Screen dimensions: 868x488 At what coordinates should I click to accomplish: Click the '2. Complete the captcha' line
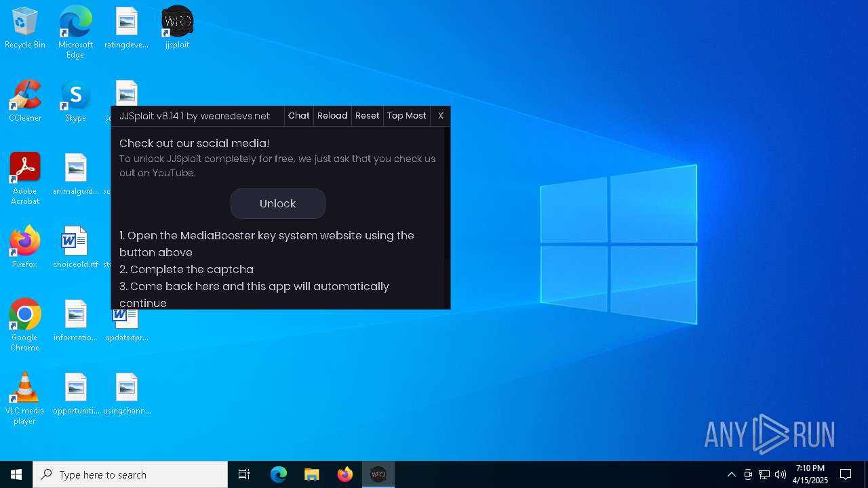point(186,269)
